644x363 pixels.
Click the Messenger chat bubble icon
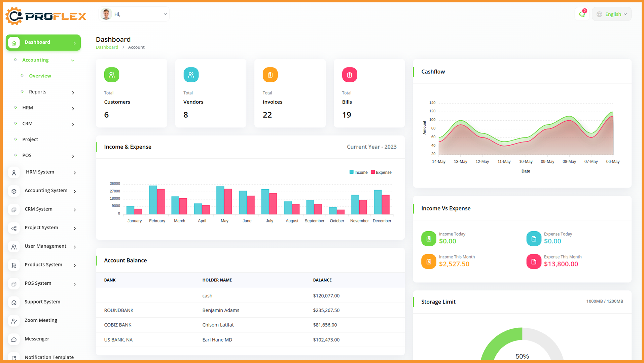[14, 340]
